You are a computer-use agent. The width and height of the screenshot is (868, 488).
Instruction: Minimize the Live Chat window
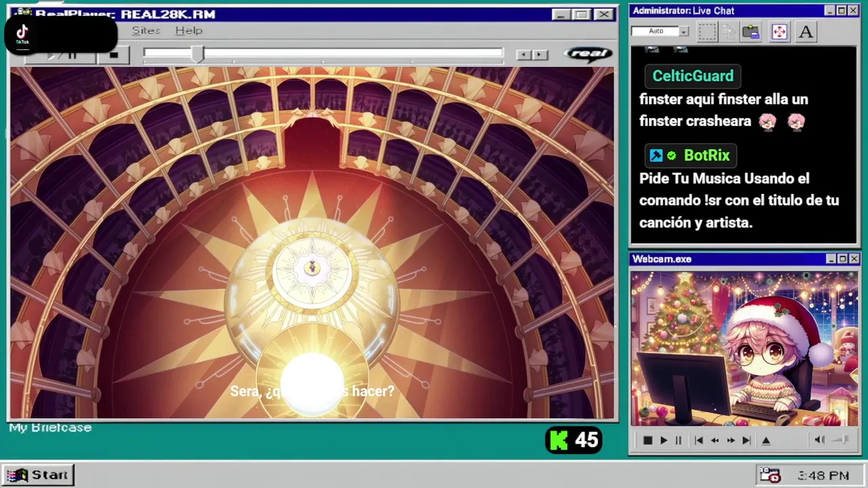[829, 11]
